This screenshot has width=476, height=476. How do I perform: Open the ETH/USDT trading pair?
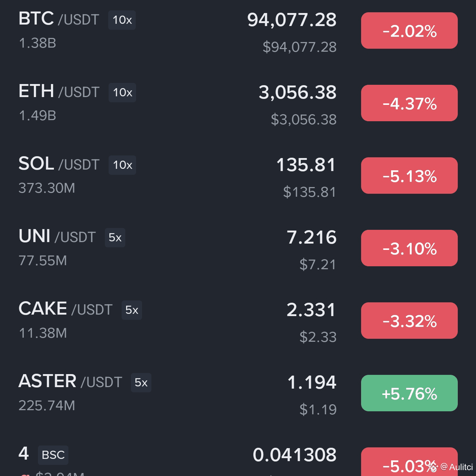(59, 91)
